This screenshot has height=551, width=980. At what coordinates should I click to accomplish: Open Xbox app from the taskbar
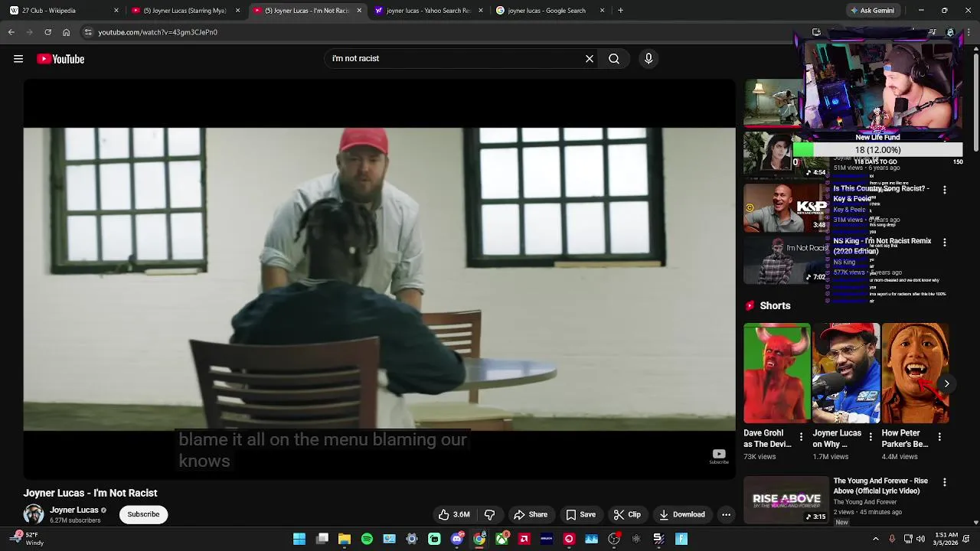tap(501, 539)
